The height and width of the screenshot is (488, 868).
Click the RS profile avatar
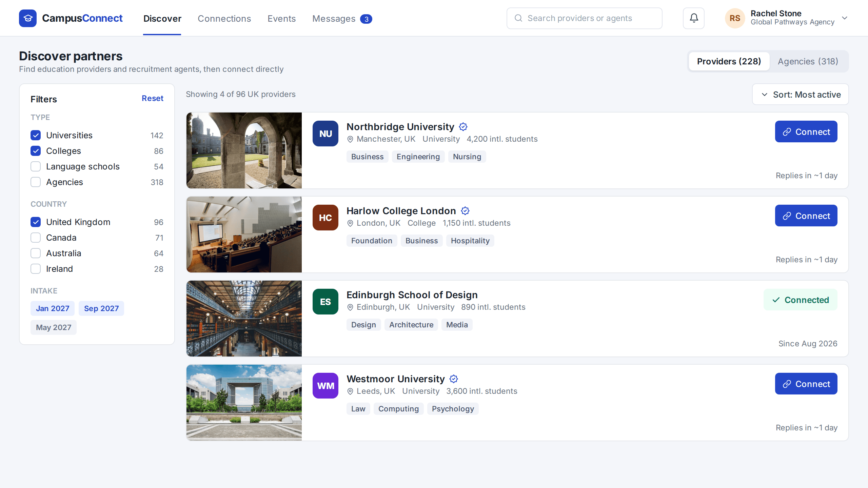tap(735, 18)
